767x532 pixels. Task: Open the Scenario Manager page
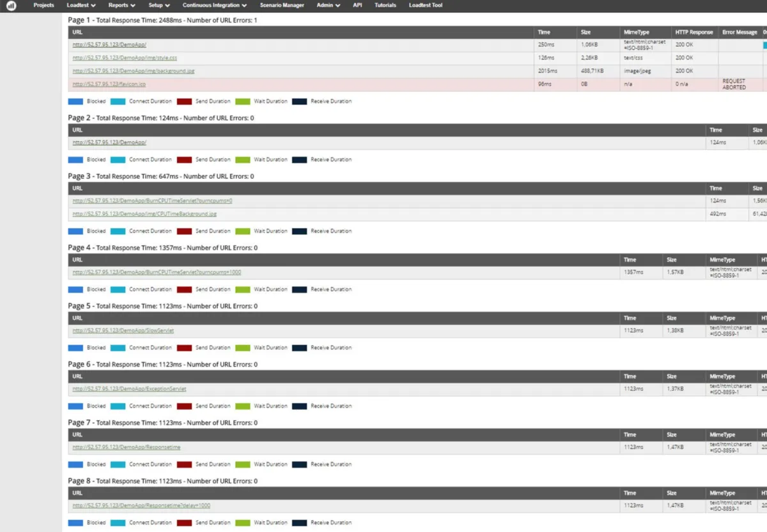pos(282,5)
